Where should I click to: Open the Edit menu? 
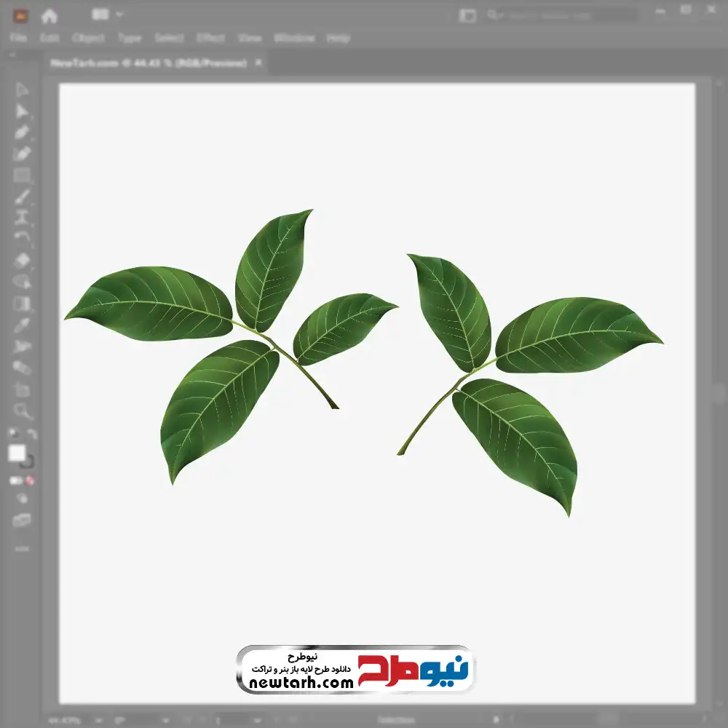point(50,38)
